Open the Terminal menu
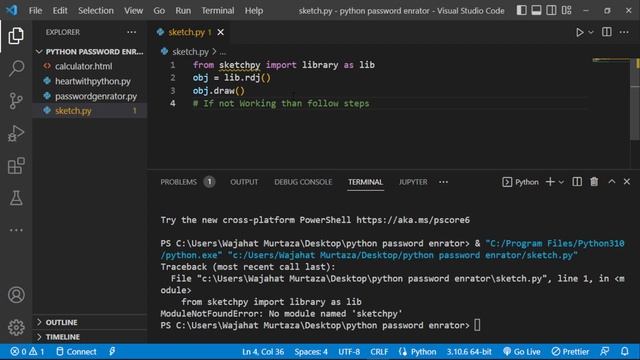 [218, 11]
